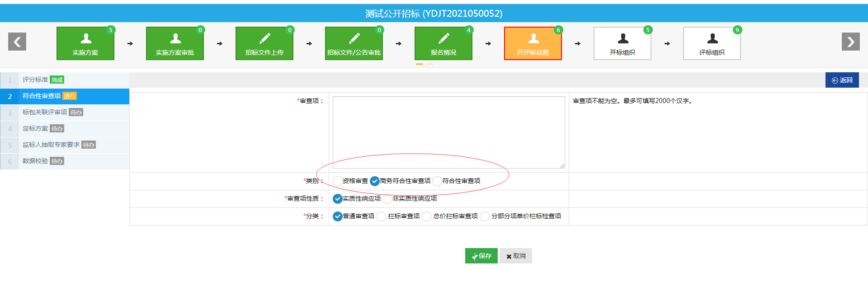Select the 招标文件上传 pencil step
Image resolution: width=868 pixels, height=305 pixels.
[x=264, y=43]
